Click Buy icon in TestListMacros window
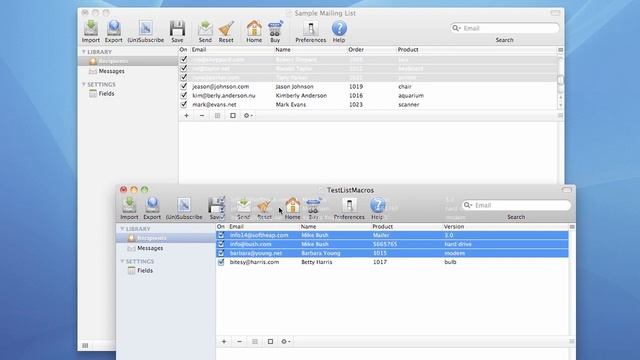This screenshot has height=360, width=640. click(x=313, y=205)
